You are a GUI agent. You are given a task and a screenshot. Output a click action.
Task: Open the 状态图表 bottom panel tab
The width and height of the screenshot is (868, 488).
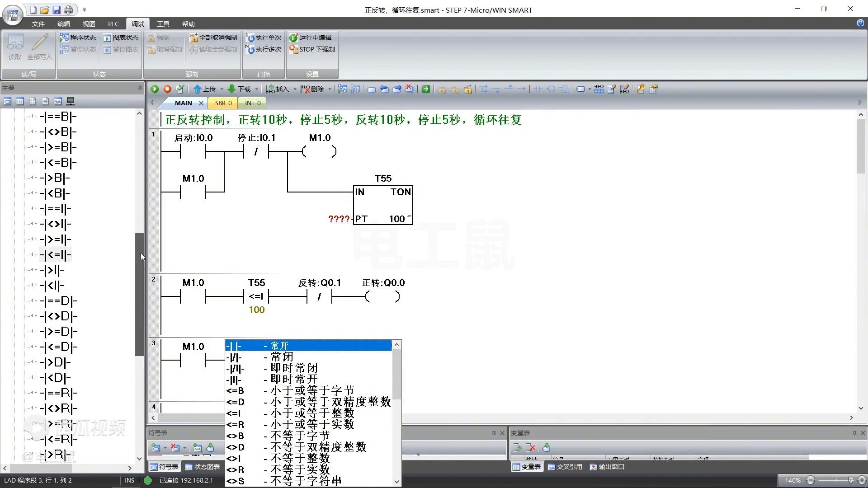coord(202,467)
